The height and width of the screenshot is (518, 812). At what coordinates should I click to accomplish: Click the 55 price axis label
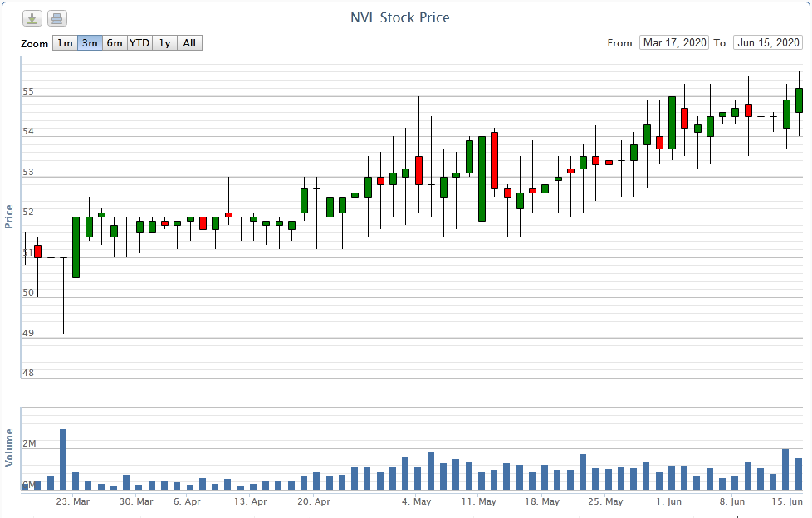28,91
